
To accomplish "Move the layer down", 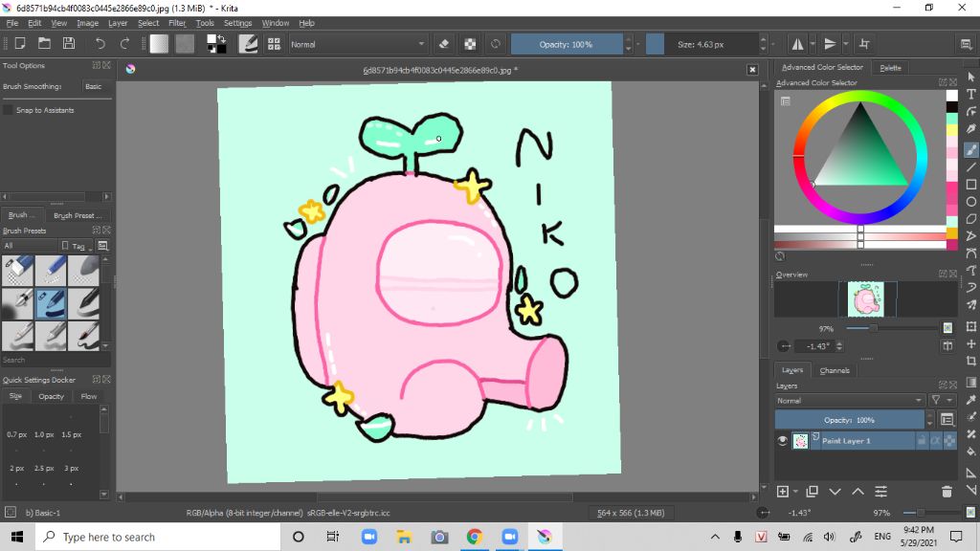I will point(835,492).
